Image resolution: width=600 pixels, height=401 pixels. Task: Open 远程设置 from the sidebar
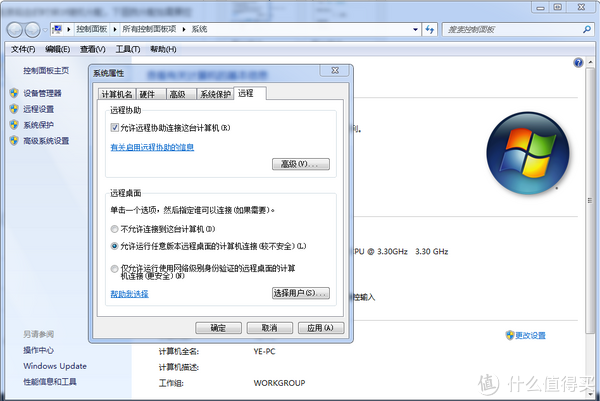(38, 109)
